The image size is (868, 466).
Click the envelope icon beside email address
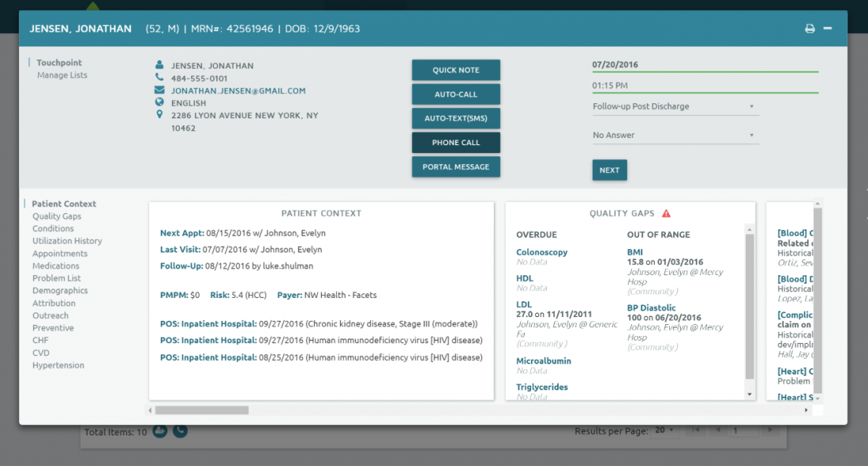pos(159,90)
